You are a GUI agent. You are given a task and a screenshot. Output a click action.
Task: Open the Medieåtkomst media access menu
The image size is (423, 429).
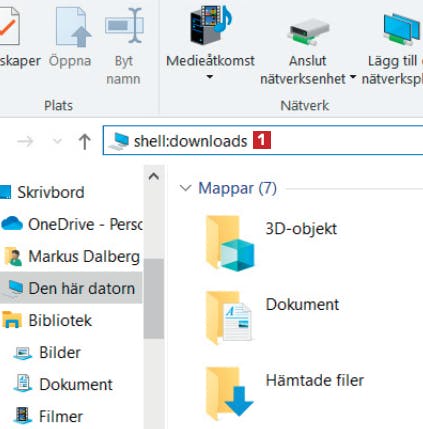click(x=210, y=43)
